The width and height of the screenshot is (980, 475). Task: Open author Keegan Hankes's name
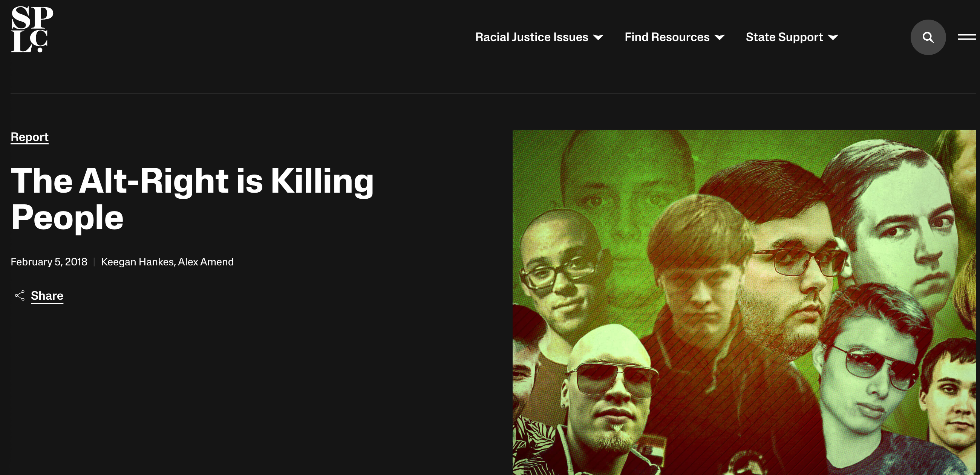click(137, 262)
